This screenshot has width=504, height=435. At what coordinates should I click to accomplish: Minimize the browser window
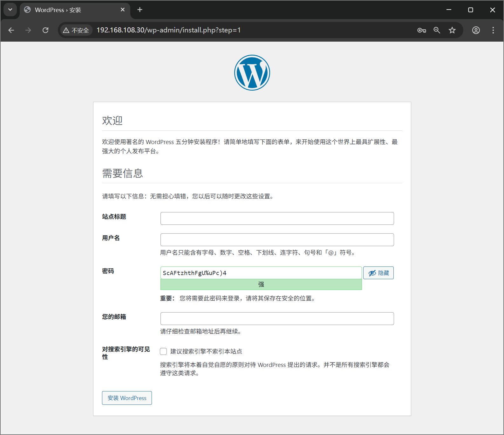tap(449, 10)
